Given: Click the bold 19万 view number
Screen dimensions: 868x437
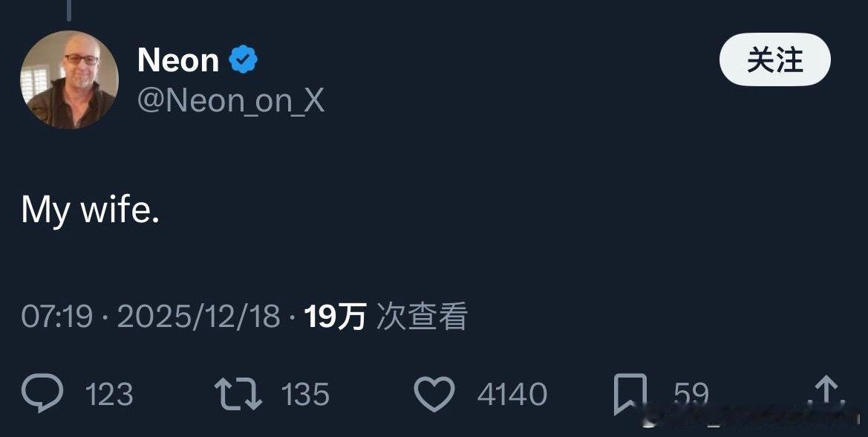Looking at the screenshot, I should click(x=335, y=317).
